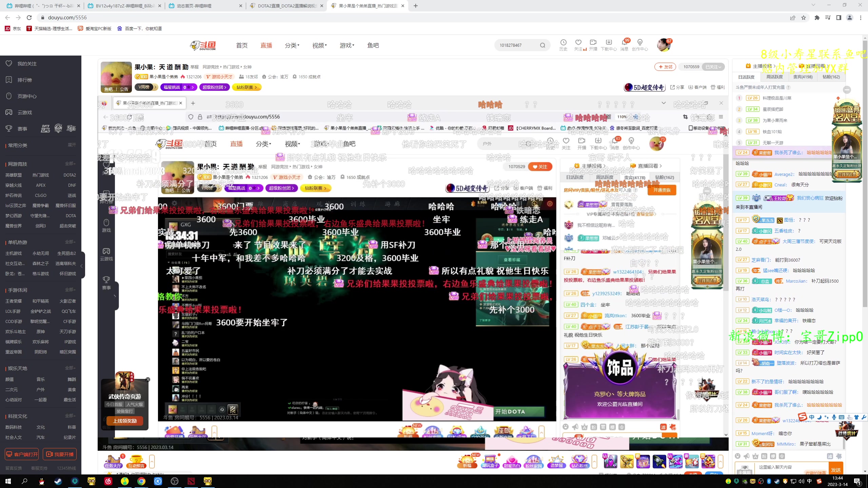The width and height of the screenshot is (868, 488).
Task: Open the 祈福 lantern gift icon
Action: (x=467, y=461)
